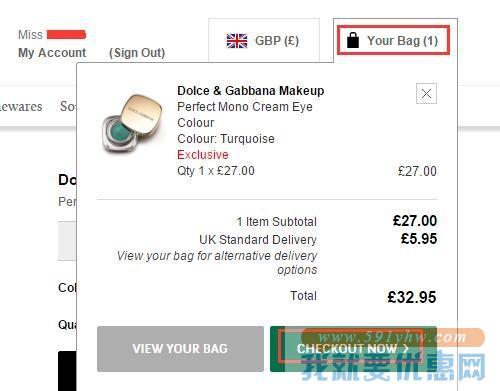This screenshot has width=500, height=391.
Task: Click the Miss account name
Action: click(30, 35)
